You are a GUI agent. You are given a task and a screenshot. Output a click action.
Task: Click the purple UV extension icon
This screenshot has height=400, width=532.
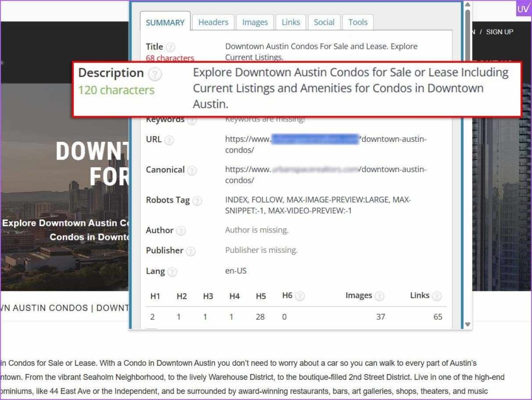pyautogui.click(x=523, y=8)
